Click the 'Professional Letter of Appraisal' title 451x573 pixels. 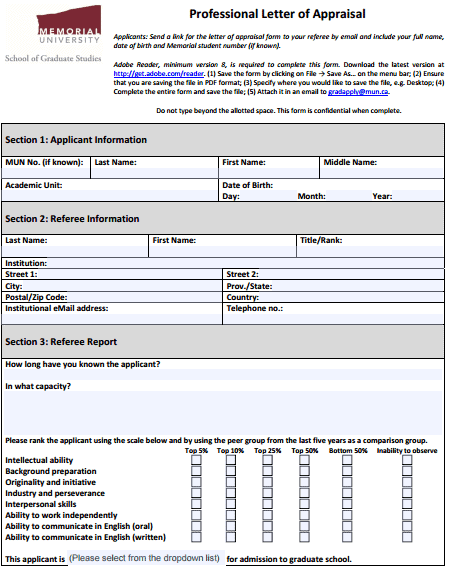tap(277, 14)
